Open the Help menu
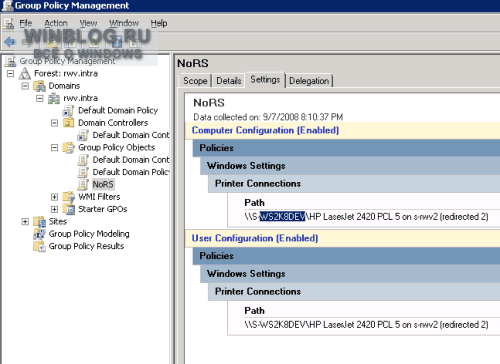500x364 pixels. [x=159, y=23]
